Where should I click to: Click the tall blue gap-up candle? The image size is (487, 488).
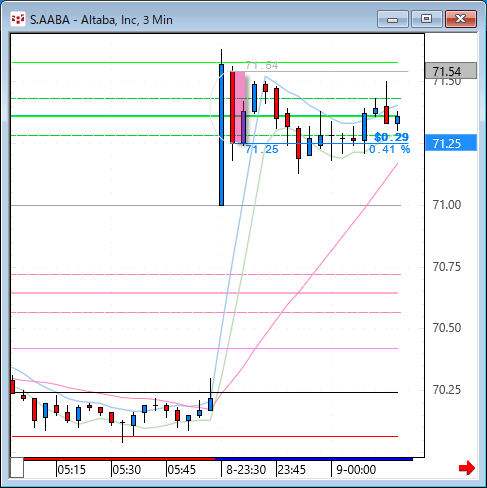pyautogui.click(x=221, y=135)
